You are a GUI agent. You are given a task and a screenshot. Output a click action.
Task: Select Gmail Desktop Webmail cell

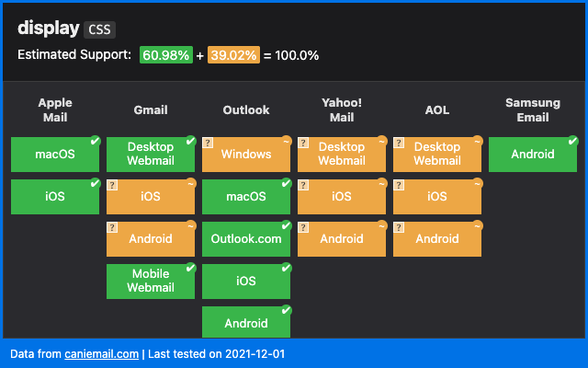[151, 155]
